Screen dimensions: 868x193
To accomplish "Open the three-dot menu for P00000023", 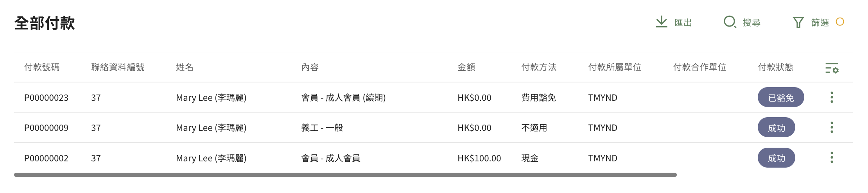I will pos(832,97).
